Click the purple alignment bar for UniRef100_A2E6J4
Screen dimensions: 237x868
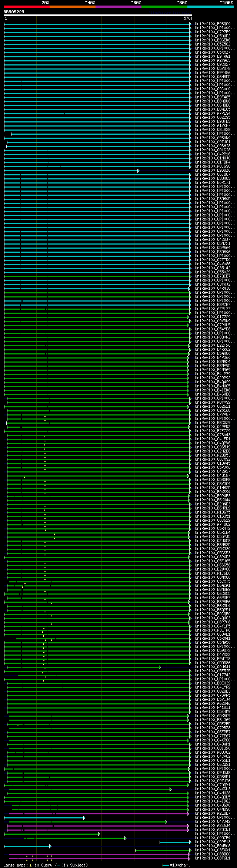98,825
